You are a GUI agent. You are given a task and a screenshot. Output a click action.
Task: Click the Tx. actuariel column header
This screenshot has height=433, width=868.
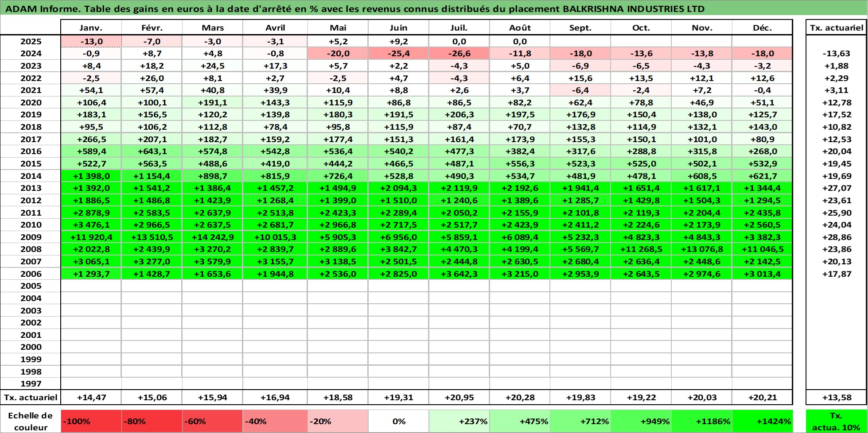pyautogui.click(x=837, y=27)
